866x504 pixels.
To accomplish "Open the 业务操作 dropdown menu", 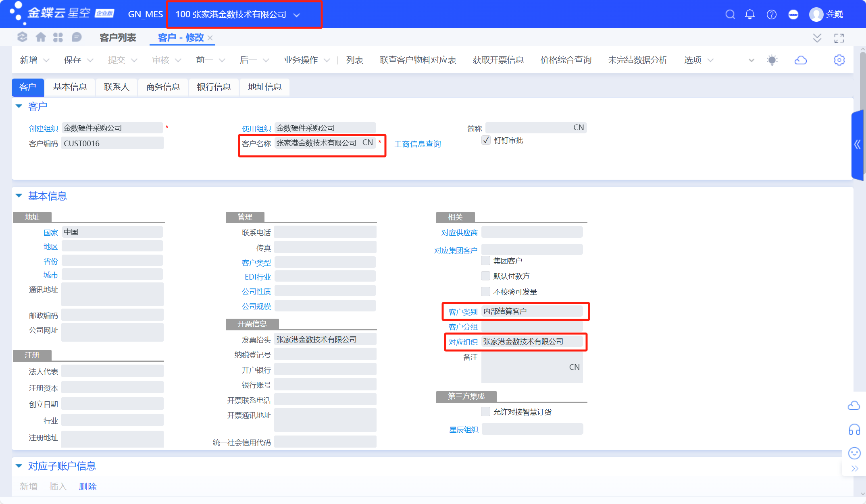I will click(306, 60).
